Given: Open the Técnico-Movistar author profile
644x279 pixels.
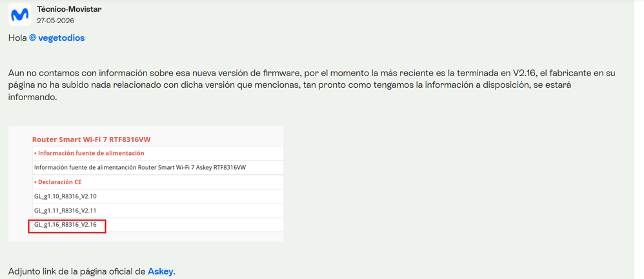Looking at the screenshot, I should (x=69, y=10).
